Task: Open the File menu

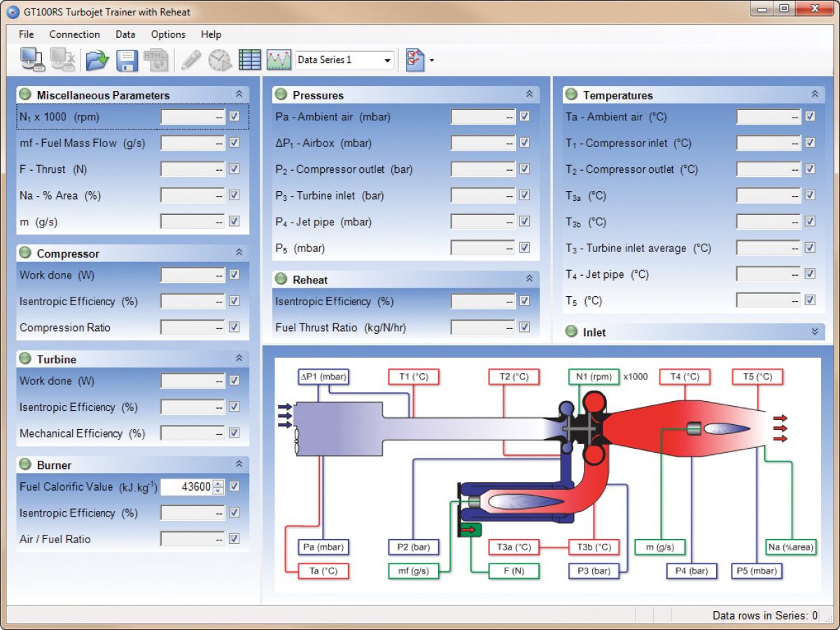Action: pos(27,34)
